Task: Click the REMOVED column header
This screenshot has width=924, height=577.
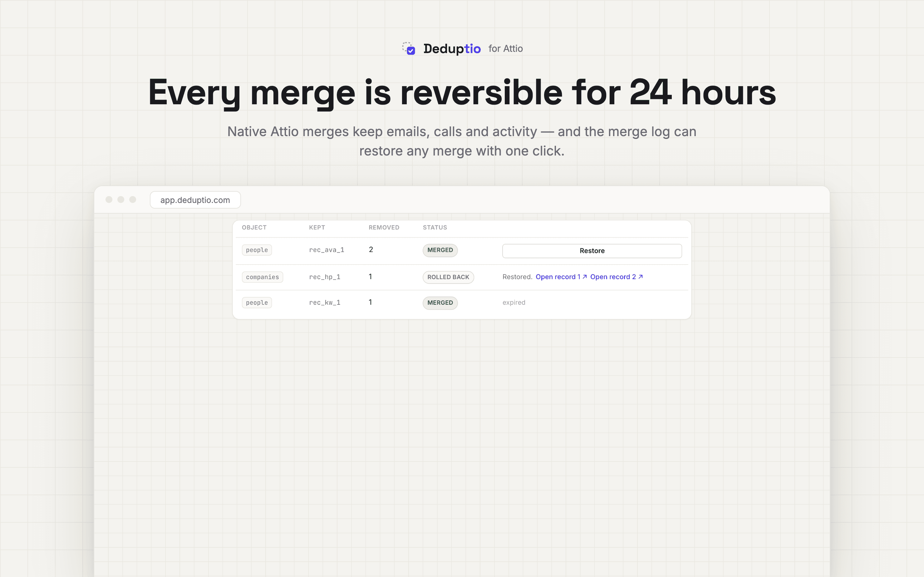Action: pos(384,227)
